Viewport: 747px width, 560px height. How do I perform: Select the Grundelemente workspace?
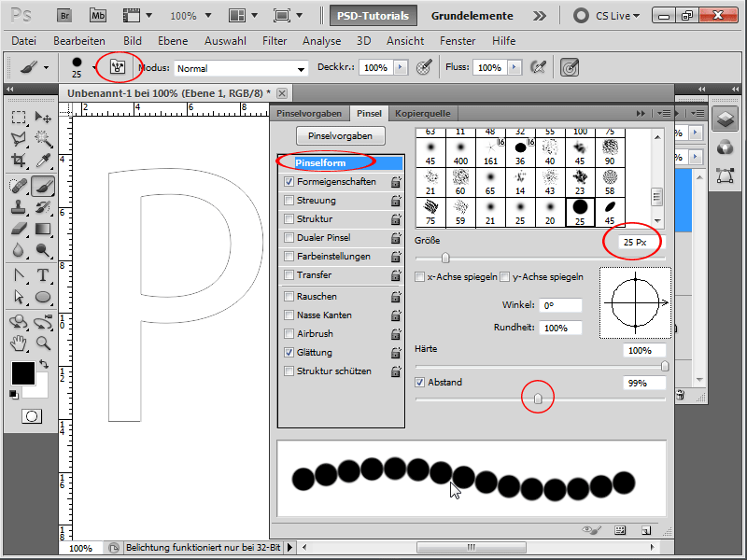coord(472,16)
